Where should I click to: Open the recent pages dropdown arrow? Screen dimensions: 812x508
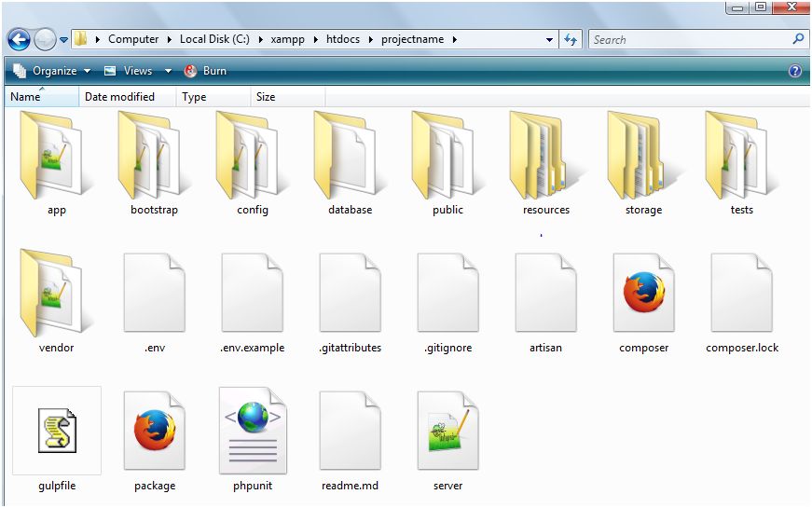tap(63, 40)
